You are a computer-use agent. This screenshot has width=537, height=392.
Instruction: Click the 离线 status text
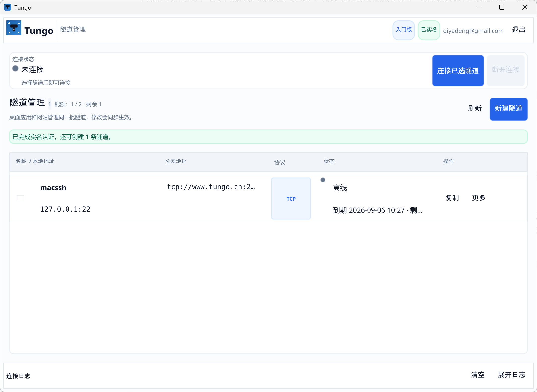(340, 188)
